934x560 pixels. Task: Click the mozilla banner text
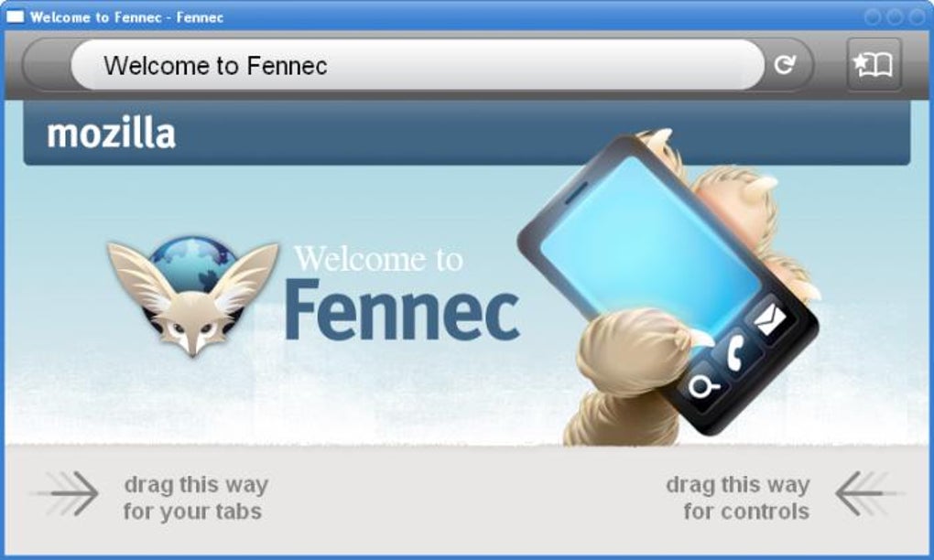[112, 134]
